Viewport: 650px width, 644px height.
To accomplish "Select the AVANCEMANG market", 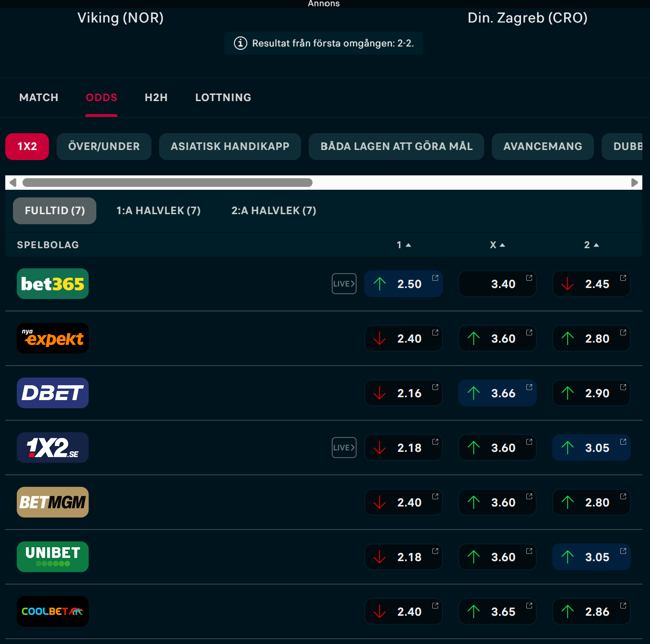I will [543, 147].
